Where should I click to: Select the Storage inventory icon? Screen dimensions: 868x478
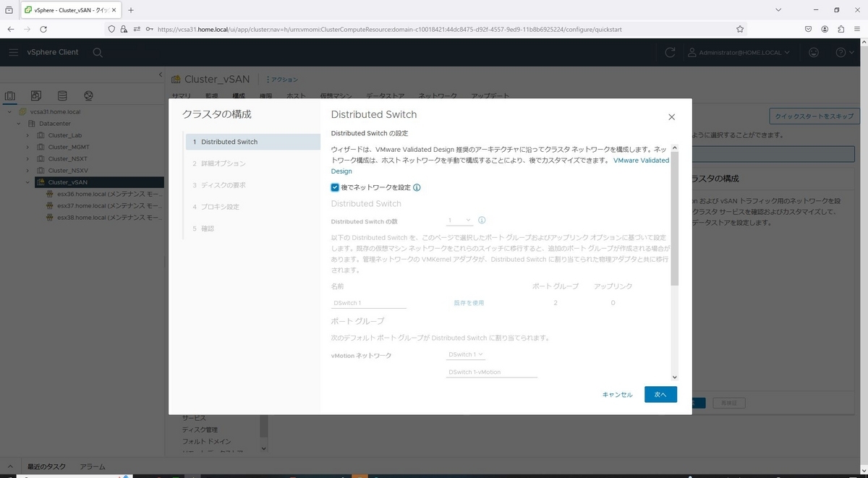click(x=62, y=96)
